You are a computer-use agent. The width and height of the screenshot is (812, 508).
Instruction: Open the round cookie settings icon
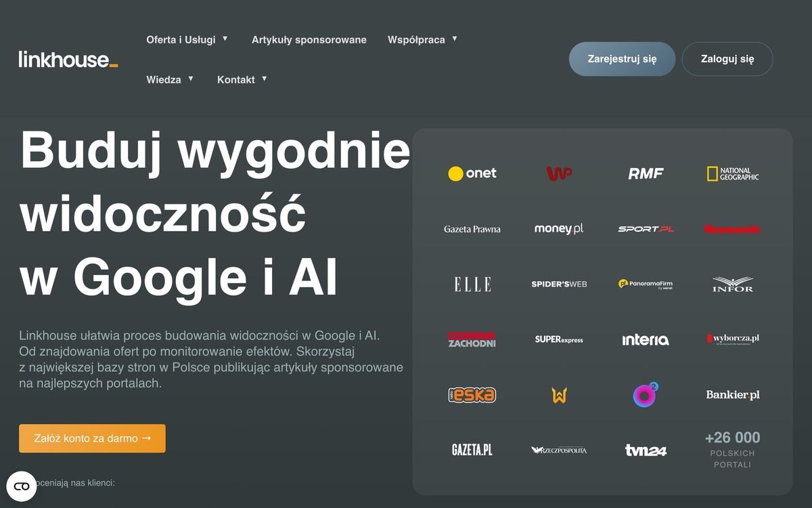tap(22, 486)
